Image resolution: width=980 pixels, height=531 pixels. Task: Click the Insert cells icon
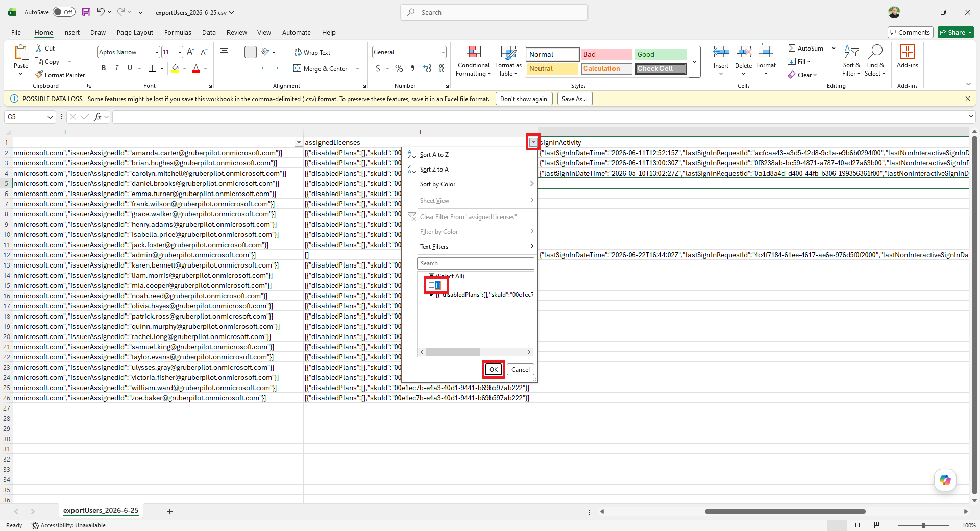pyautogui.click(x=721, y=52)
